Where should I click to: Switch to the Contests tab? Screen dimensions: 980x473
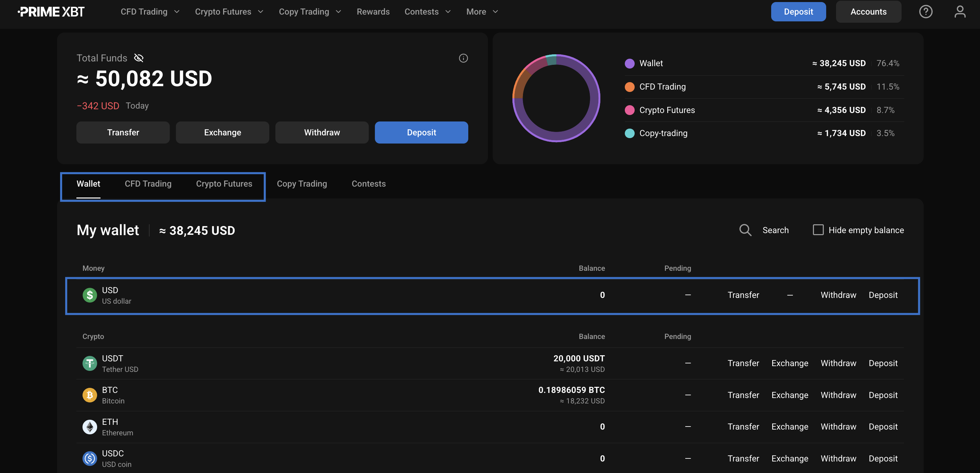(x=368, y=184)
